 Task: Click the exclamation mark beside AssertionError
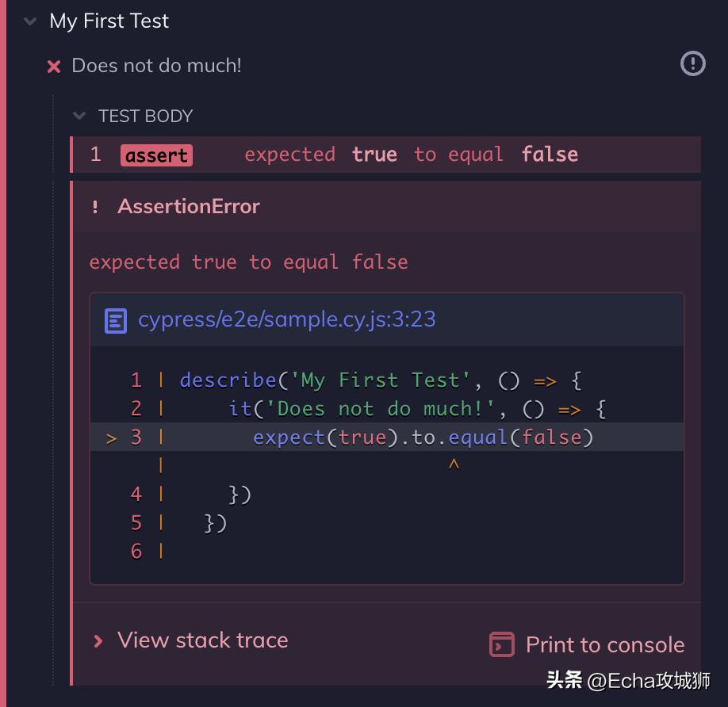point(95,207)
